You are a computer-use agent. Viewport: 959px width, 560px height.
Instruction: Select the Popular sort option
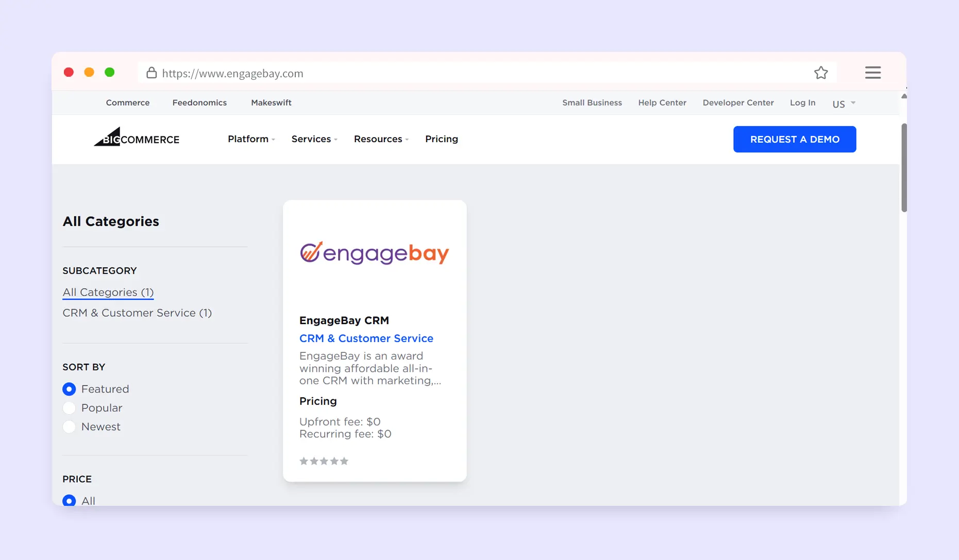[x=69, y=408]
